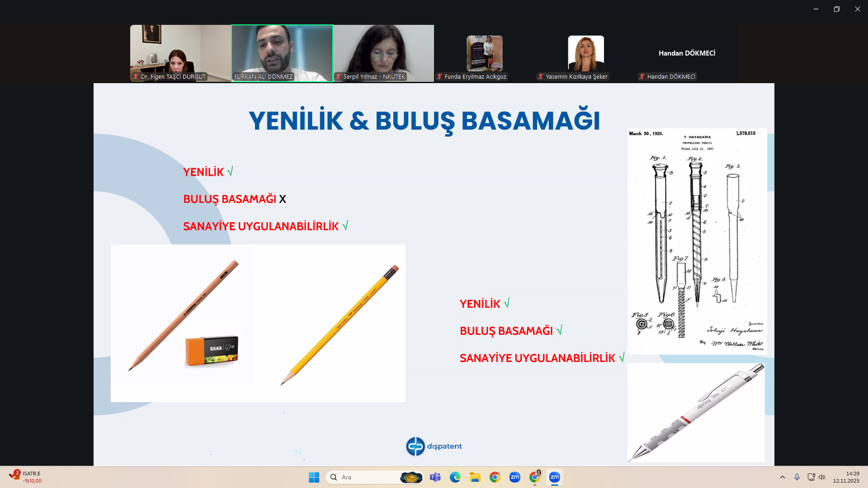Click Yasemin Kızılkaya Şeker participant tile
The width and height of the screenshot is (868, 488).
click(x=585, y=53)
